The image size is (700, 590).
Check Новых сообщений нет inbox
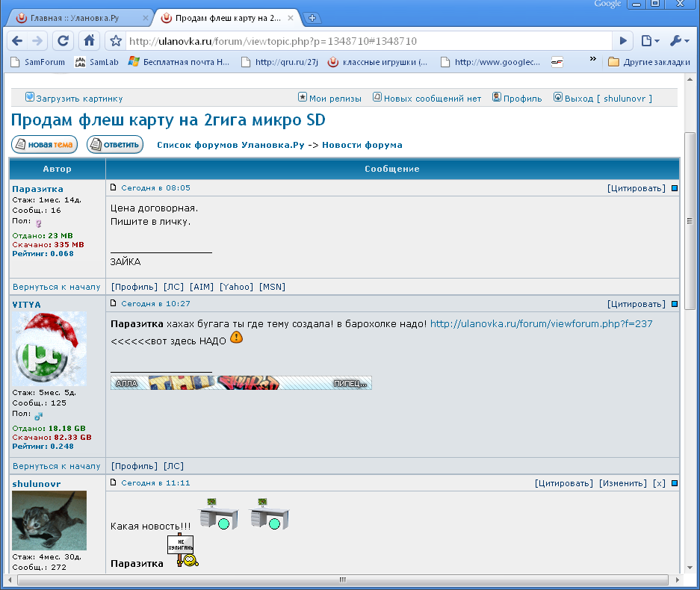tap(427, 98)
